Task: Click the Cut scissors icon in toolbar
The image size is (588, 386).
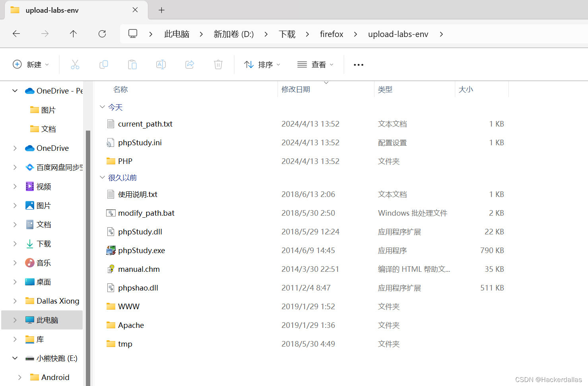Action: tap(75, 64)
